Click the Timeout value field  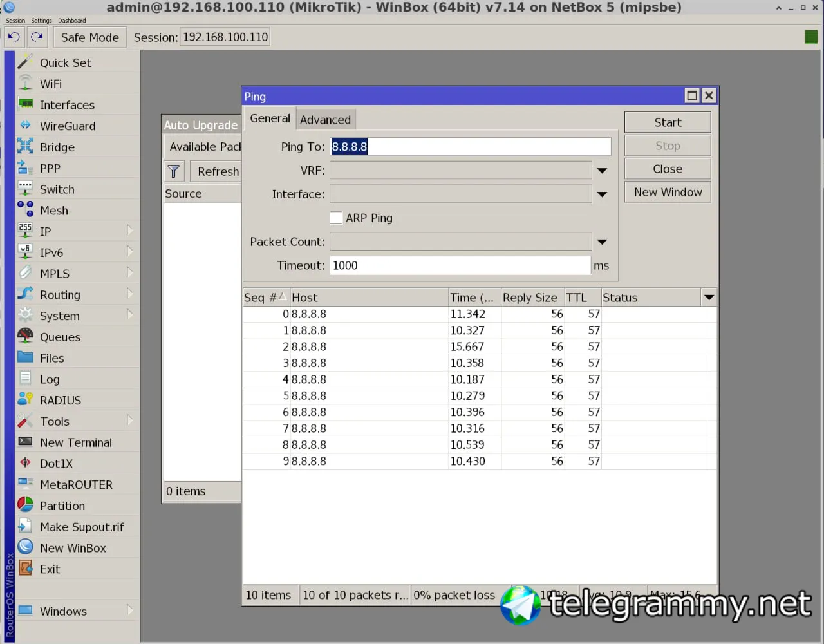460,265
